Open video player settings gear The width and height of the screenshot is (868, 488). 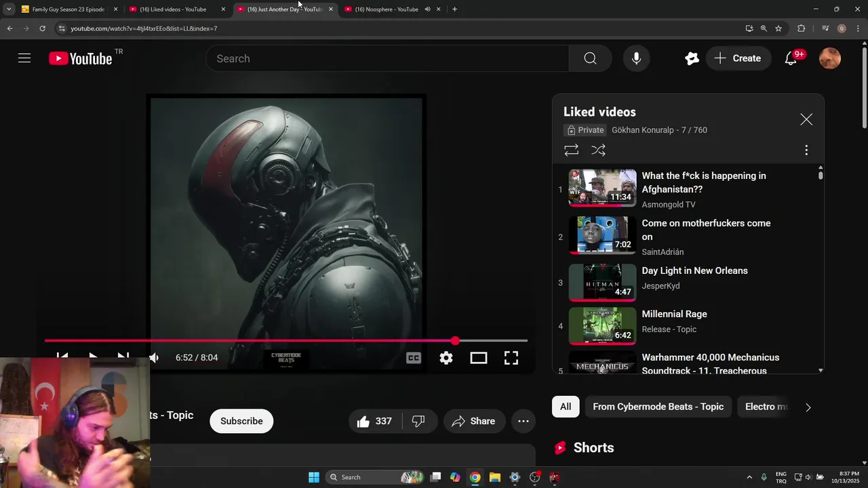coord(446,358)
